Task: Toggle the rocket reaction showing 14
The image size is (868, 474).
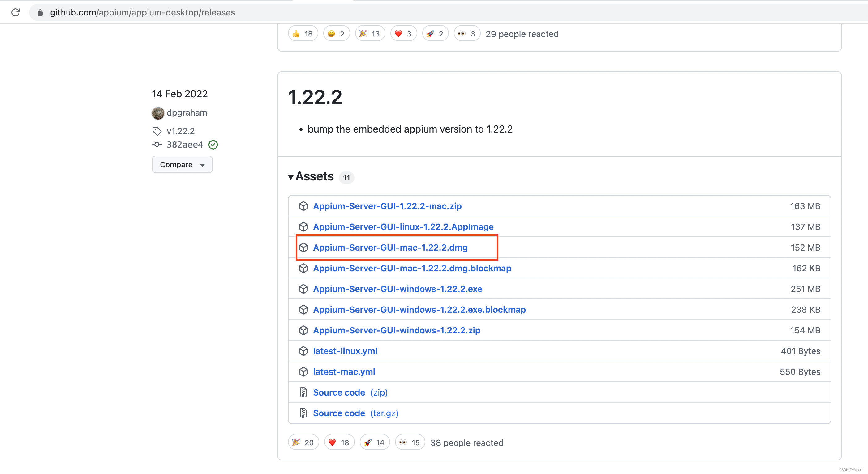Action: pyautogui.click(x=374, y=442)
